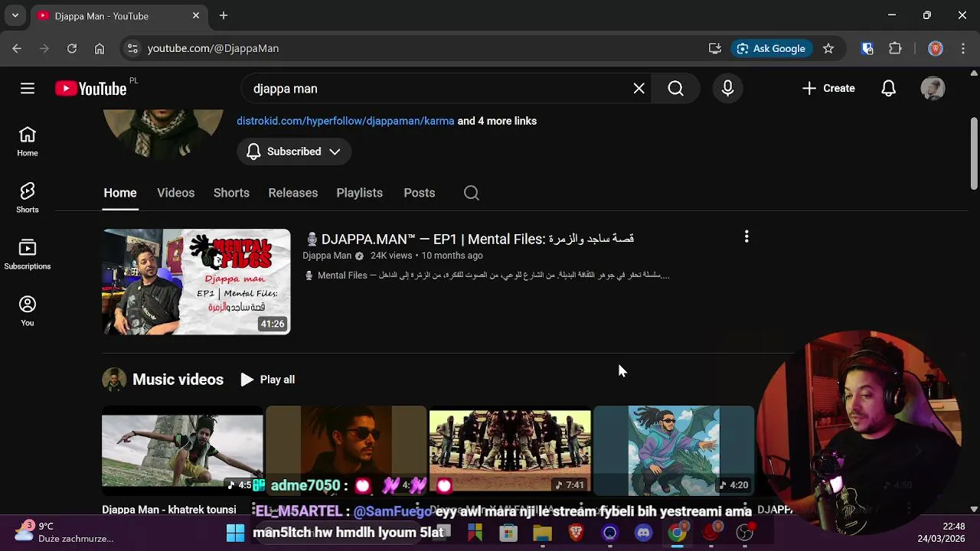Clear the search box with the X icon
Image resolution: width=980 pixels, height=551 pixels.
(639, 89)
